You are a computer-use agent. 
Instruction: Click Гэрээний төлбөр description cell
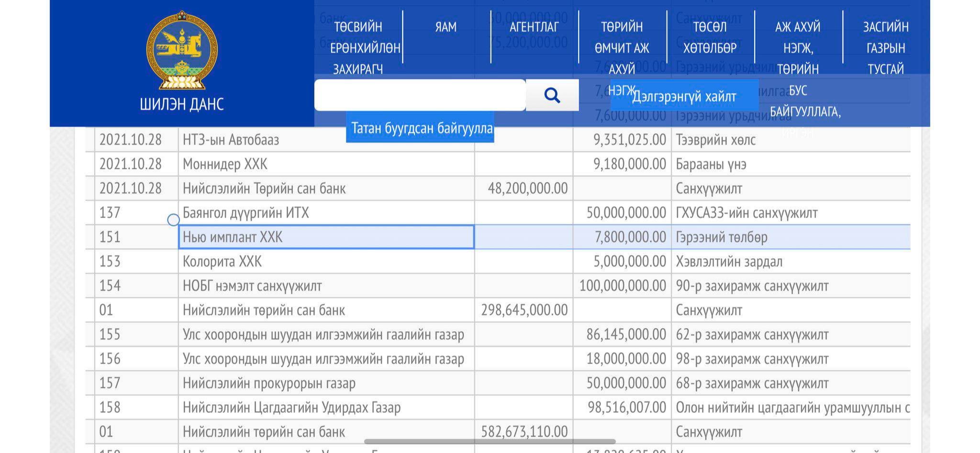coord(791,237)
